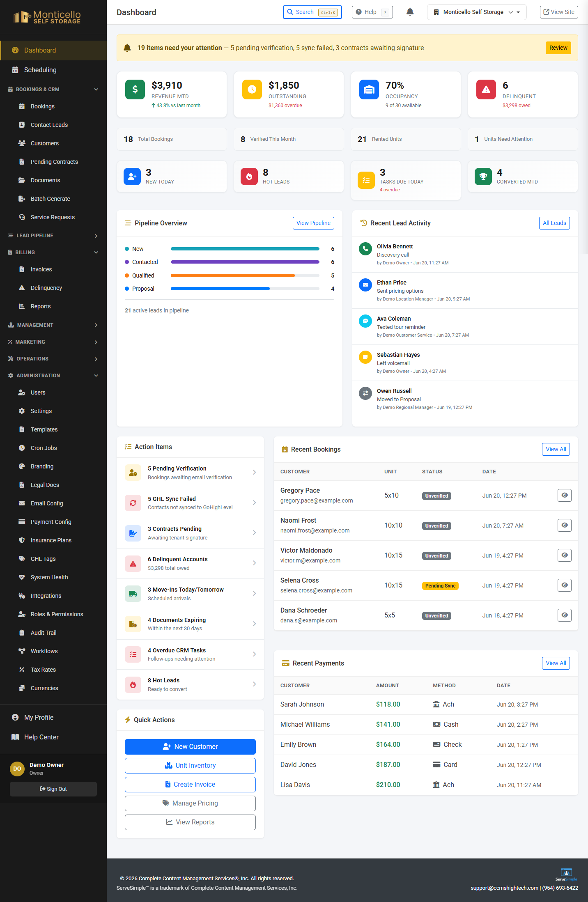
Task: Click the Search field in header
Action: (x=312, y=12)
